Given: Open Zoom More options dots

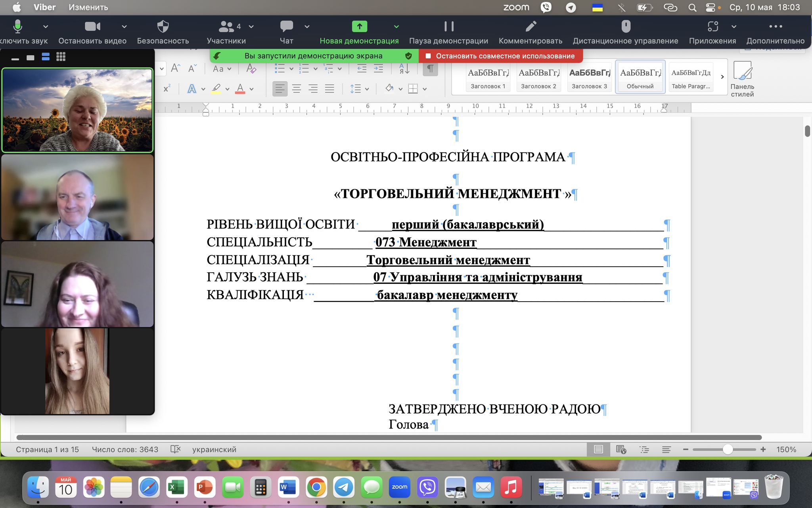Looking at the screenshot, I should click(776, 32).
